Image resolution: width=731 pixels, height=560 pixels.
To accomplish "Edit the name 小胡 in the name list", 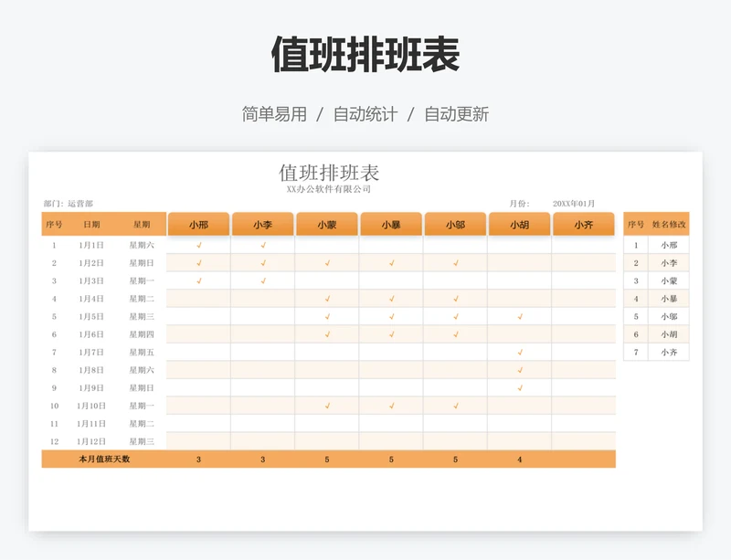I will pyautogui.click(x=669, y=334).
